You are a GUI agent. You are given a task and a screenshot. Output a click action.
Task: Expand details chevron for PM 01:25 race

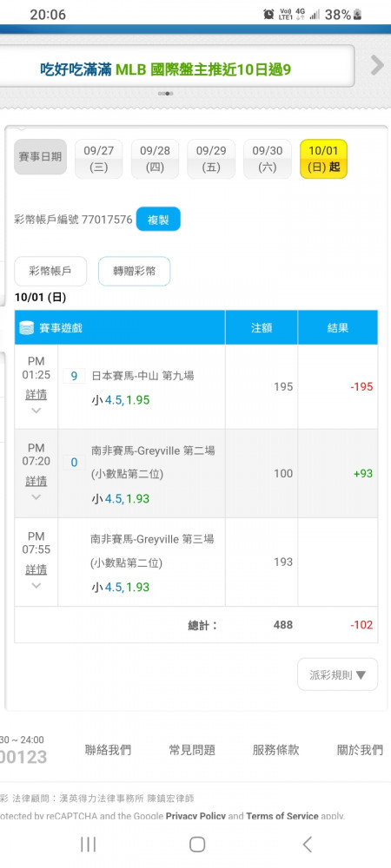[36, 411]
